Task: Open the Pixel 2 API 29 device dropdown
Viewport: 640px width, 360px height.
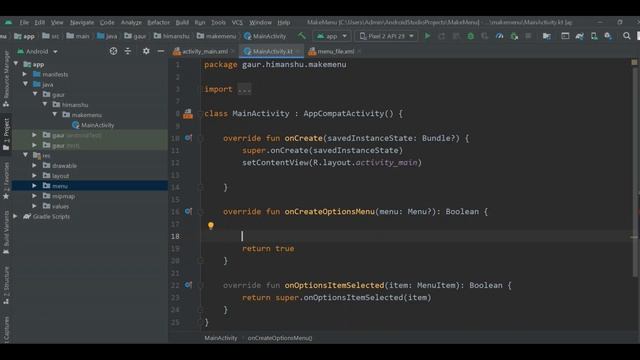Action: [386, 36]
